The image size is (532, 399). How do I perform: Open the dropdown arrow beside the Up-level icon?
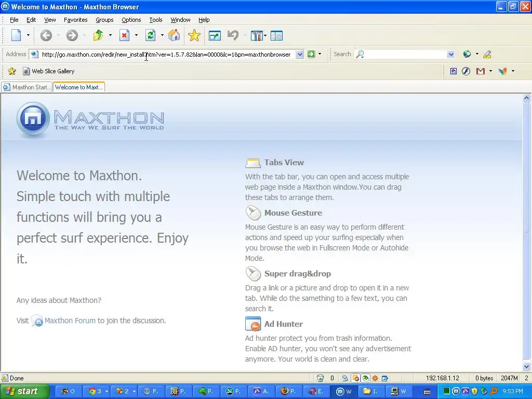[110, 35]
